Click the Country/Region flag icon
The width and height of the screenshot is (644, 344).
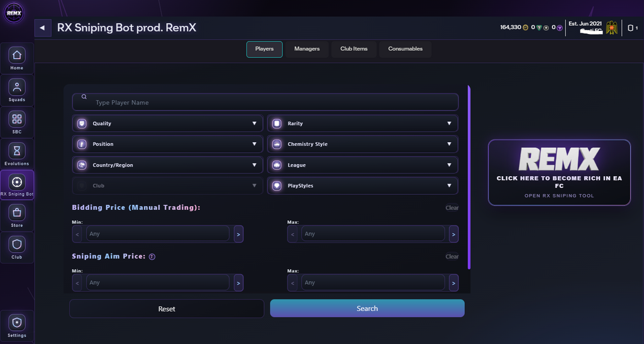click(x=82, y=165)
